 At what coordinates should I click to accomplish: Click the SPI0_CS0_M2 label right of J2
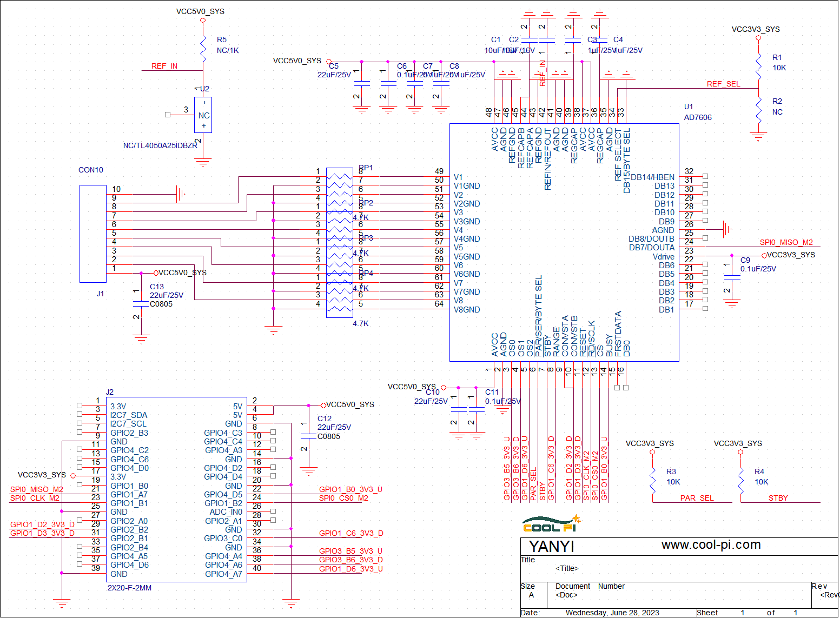[343, 498]
